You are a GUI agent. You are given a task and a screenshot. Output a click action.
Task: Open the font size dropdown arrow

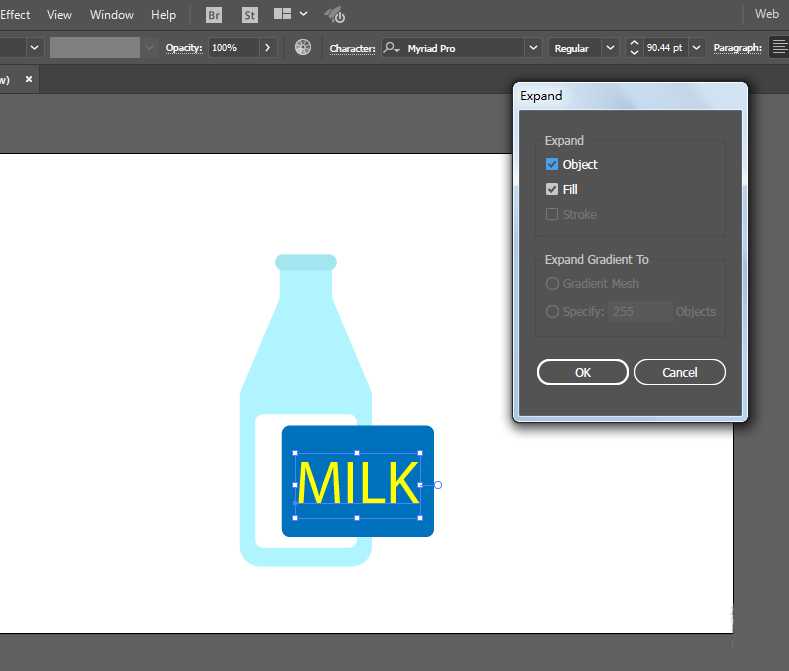[696, 48]
